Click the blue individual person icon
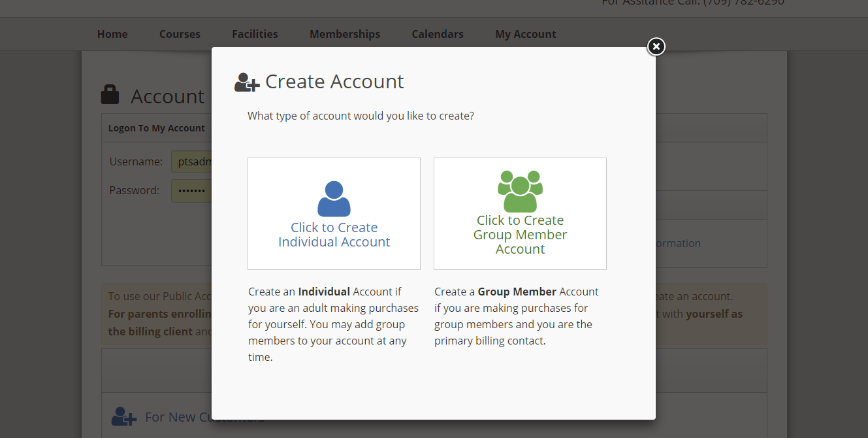 [334, 199]
